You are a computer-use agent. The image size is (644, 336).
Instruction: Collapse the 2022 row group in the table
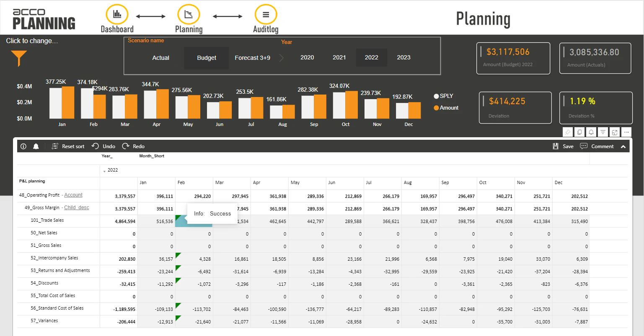[x=104, y=170]
